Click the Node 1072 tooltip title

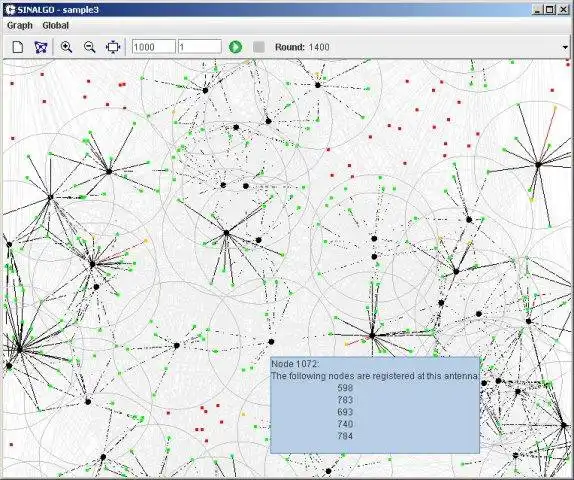tap(295, 364)
